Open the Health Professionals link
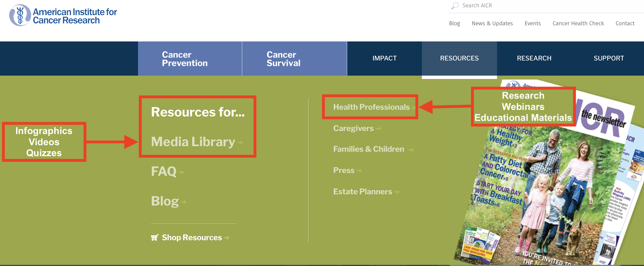644x266 pixels. pyautogui.click(x=371, y=107)
